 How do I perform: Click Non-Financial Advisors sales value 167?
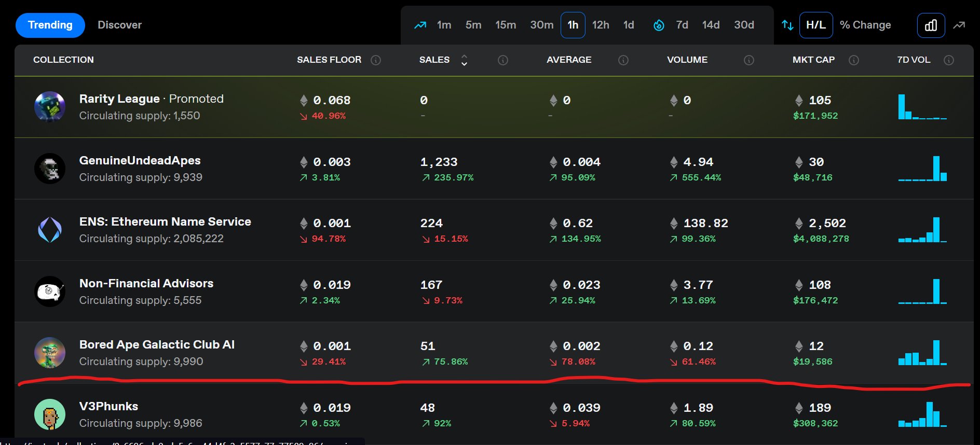(431, 285)
